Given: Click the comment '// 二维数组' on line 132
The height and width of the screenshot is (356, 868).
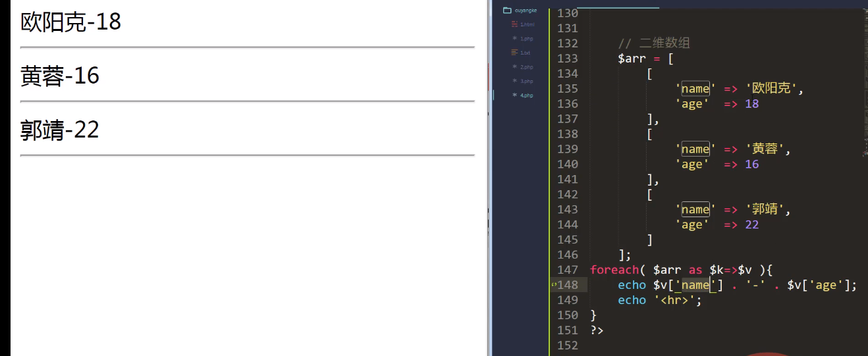Looking at the screenshot, I should [x=654, y=43].
